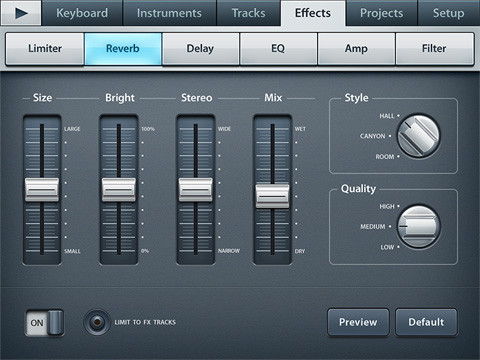Screen dimensions: 480x360
Task: Click the Preview button
Action: (x=358, y=322)
